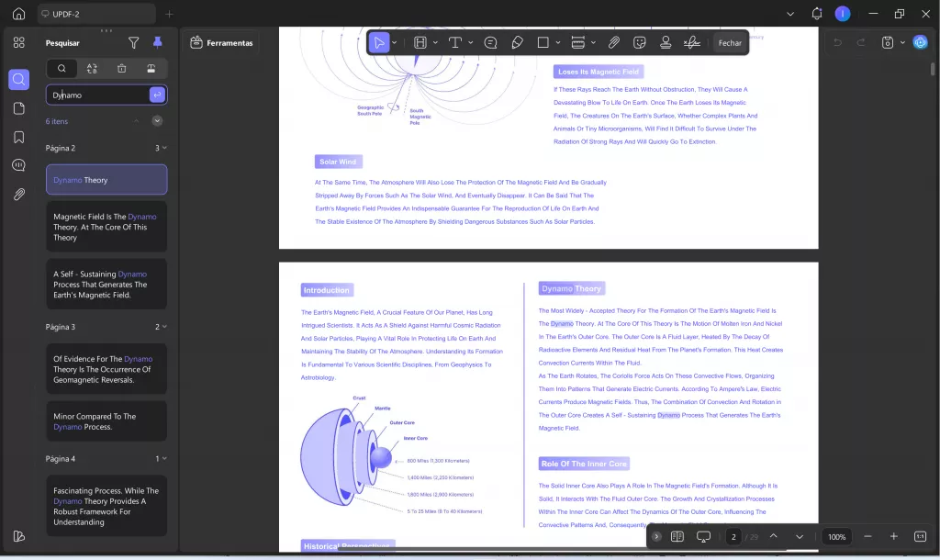Select the rectangle shape tool

tap(543, 42)
